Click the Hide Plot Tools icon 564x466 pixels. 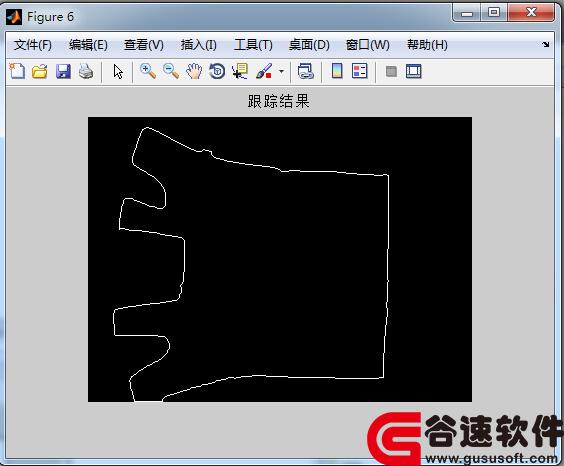tap(391, 71)
